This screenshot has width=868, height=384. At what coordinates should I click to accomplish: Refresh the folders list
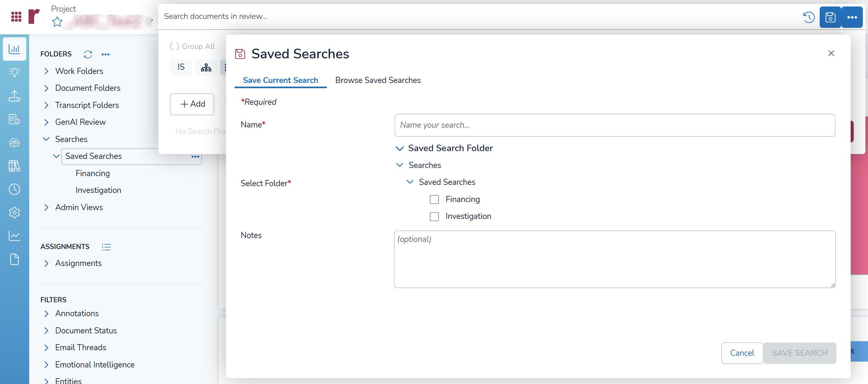click(88, 54)
